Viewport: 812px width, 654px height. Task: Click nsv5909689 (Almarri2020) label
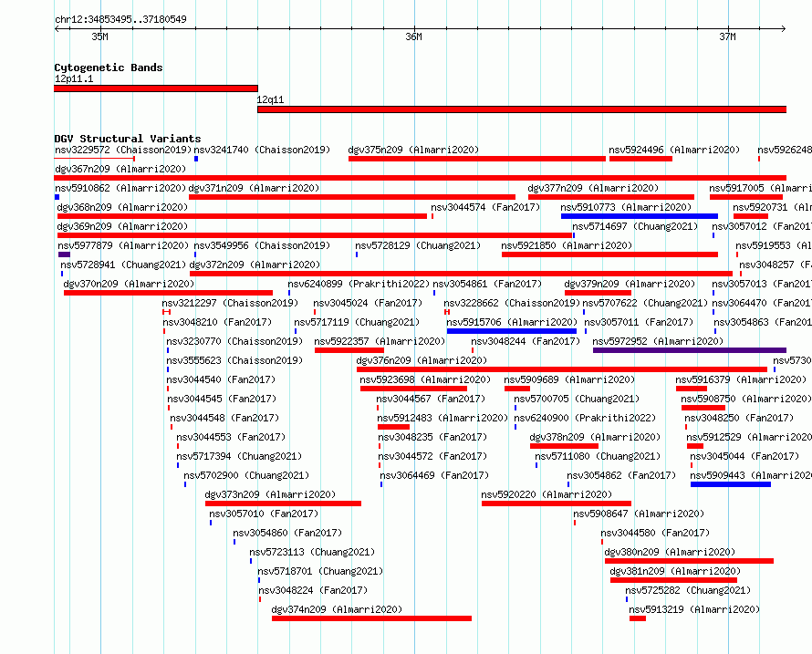coord(569,379)
